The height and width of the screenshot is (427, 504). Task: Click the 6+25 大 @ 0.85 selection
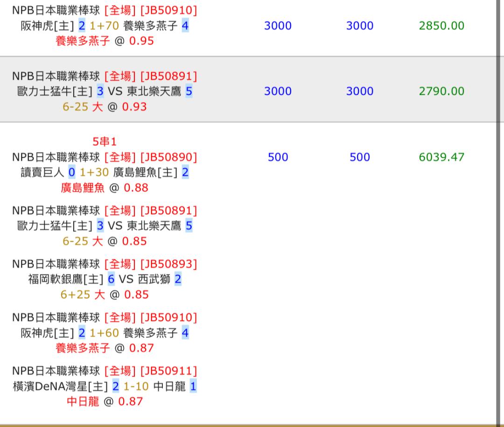[x=105, y=294]
